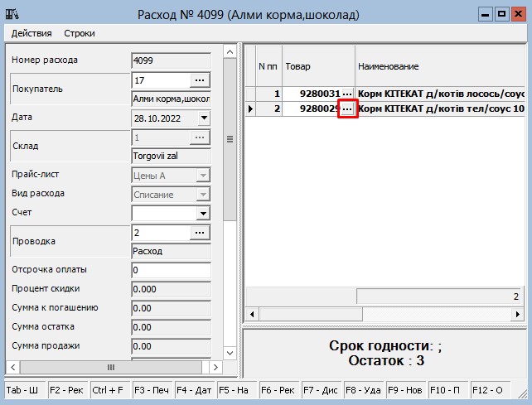Open the Строки menu

[x=80, y=33]
